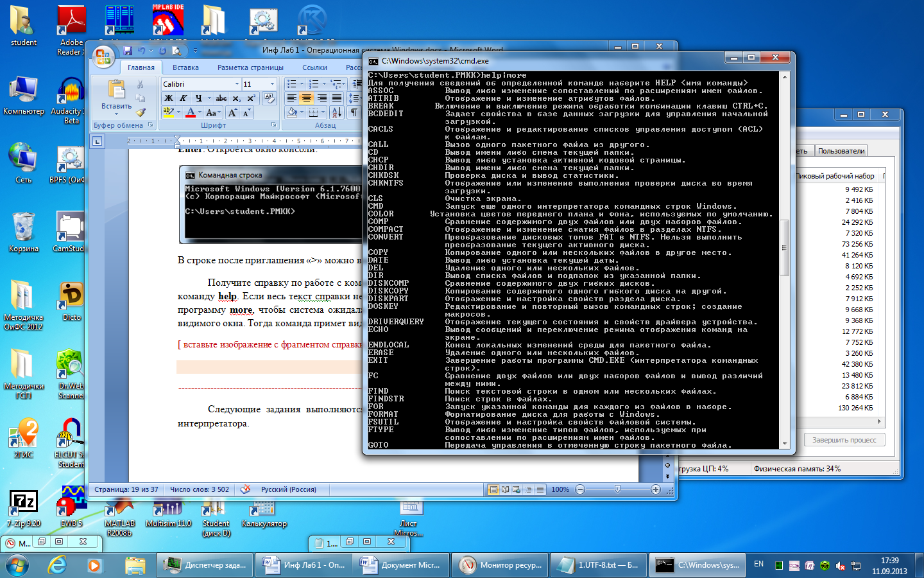
Task: Switch to the Главная ribbon tab
Action: pos(141,67)
